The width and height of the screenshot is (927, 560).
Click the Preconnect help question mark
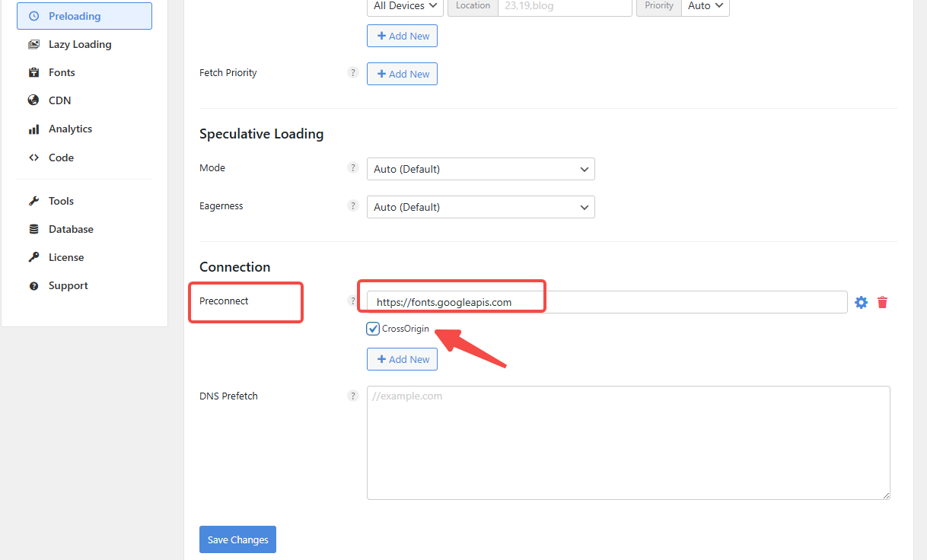point(352,300)
